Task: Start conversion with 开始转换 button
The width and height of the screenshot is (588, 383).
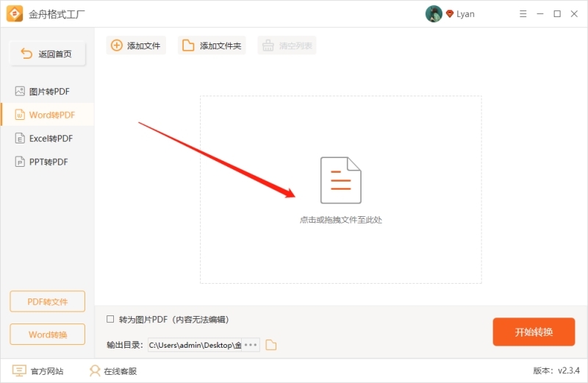Action: coord(534,332)
